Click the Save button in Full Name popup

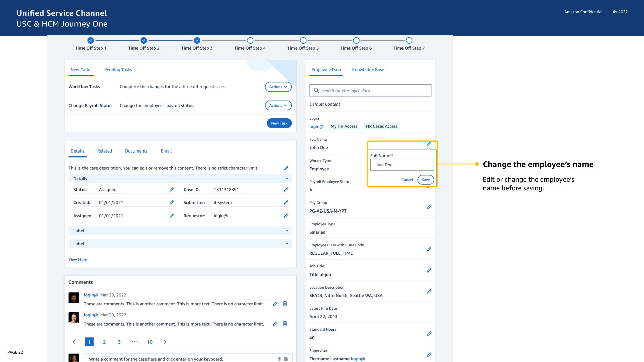(x=425, y=180)
